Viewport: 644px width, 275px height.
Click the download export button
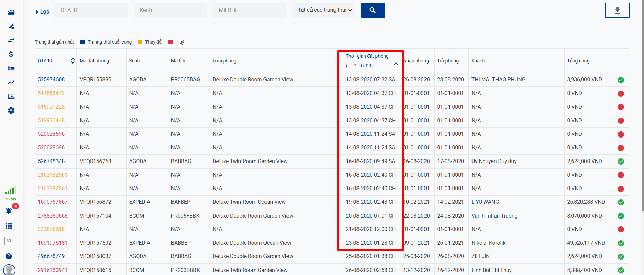(x=617, y=10)
